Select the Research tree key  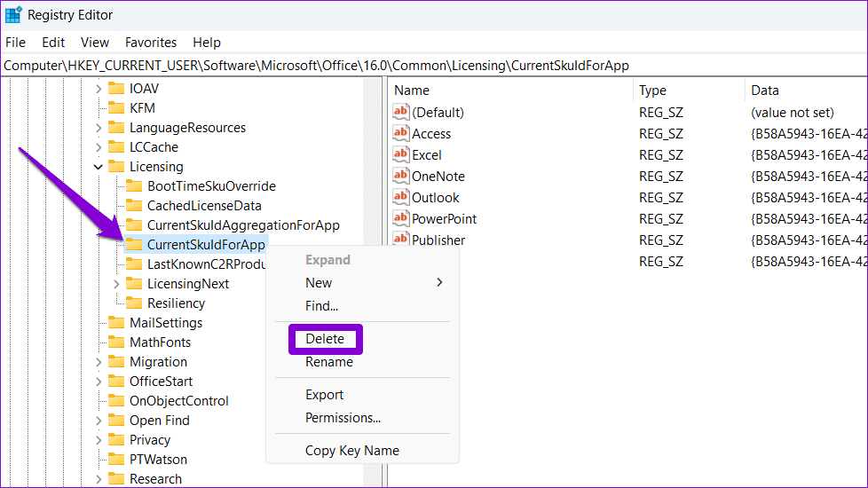pyautogui.click(x=155, y=479)
